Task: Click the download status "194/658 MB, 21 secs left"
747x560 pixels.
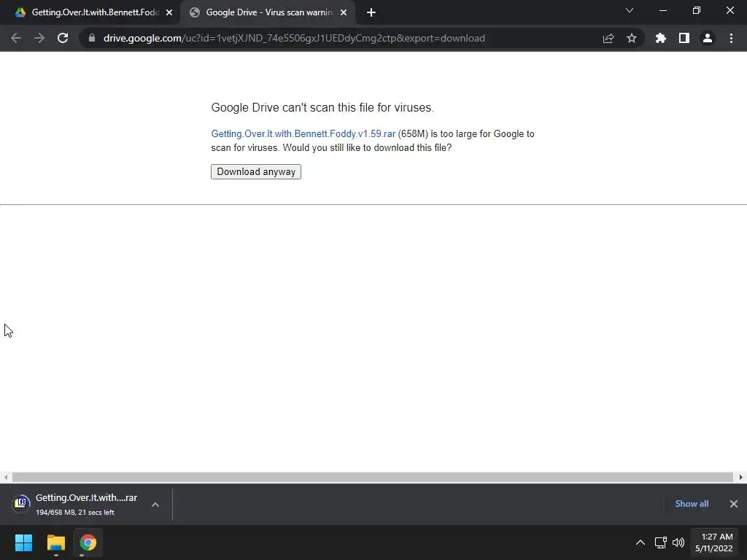Action: pos(75,513)
